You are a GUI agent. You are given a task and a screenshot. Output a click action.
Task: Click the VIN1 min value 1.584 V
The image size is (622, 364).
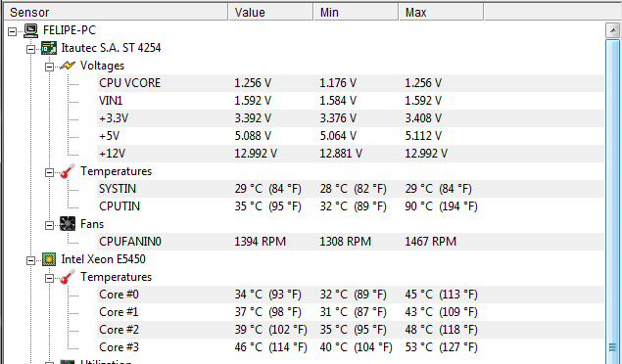click(338, 101)
